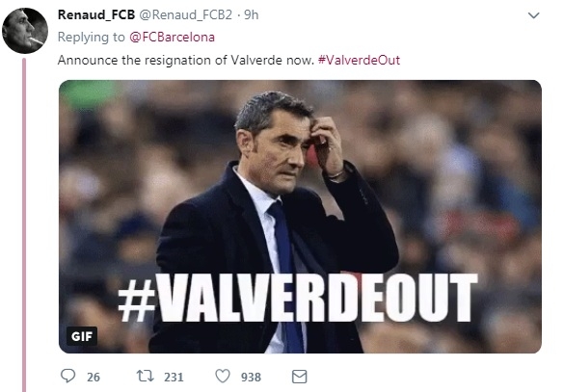Follow the #ValverdeOut hashtag in tweet text
This screenshot has height=392, width=564.
[x=359, y=60]
